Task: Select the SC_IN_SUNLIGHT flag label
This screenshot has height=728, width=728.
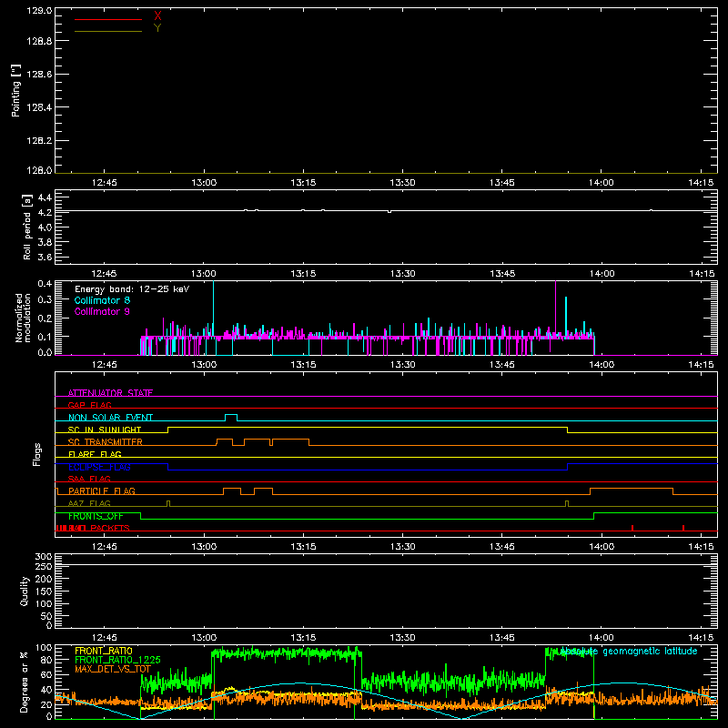Action: (105, 430)
